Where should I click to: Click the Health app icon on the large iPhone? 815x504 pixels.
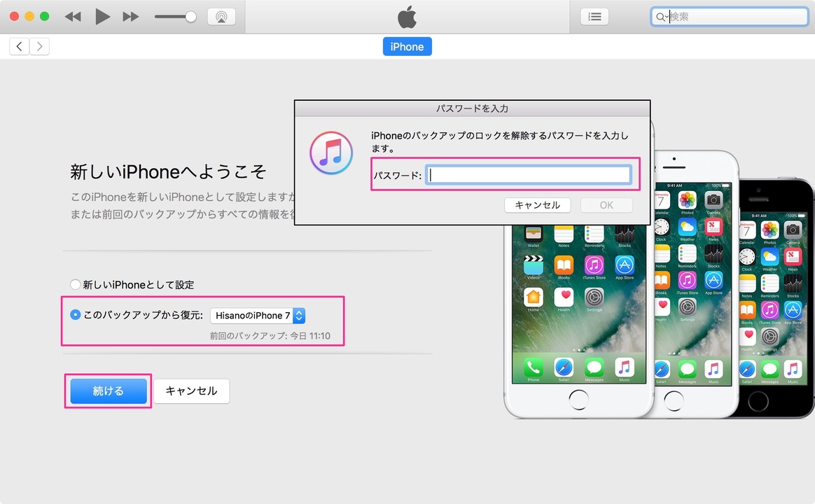564,297
